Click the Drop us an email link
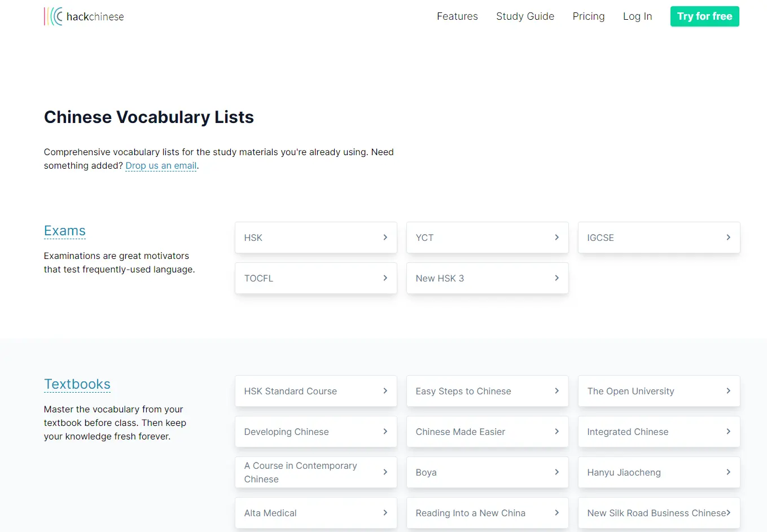 pos(161,166)
